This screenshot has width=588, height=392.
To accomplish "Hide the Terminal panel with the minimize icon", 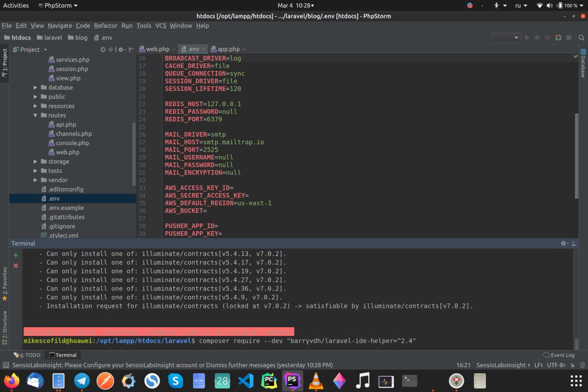I will (574, 244).
